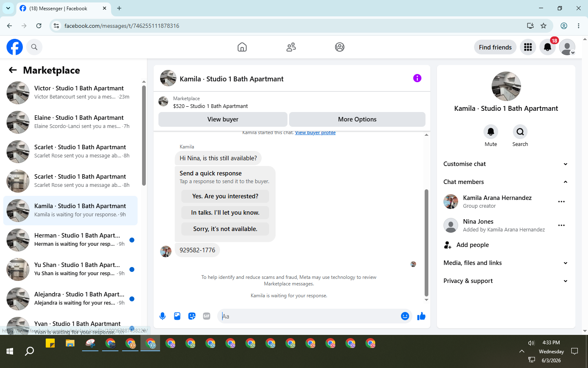Click the Find friends button
Image resolution: width=588 pixels, height=368 pixels.
[x=495, y=47]
